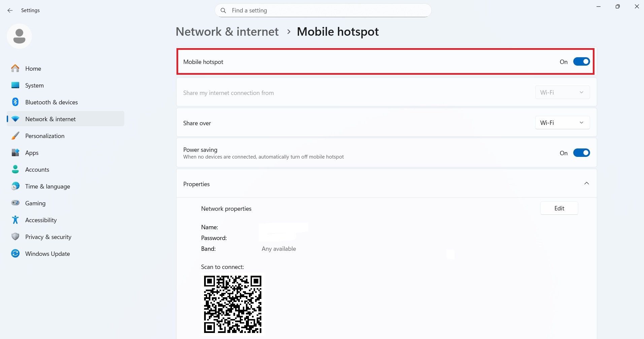This screenshot has width=644, height=339.
Task: Select Gaming in the sidebar
Action: (x=35, y=203)
